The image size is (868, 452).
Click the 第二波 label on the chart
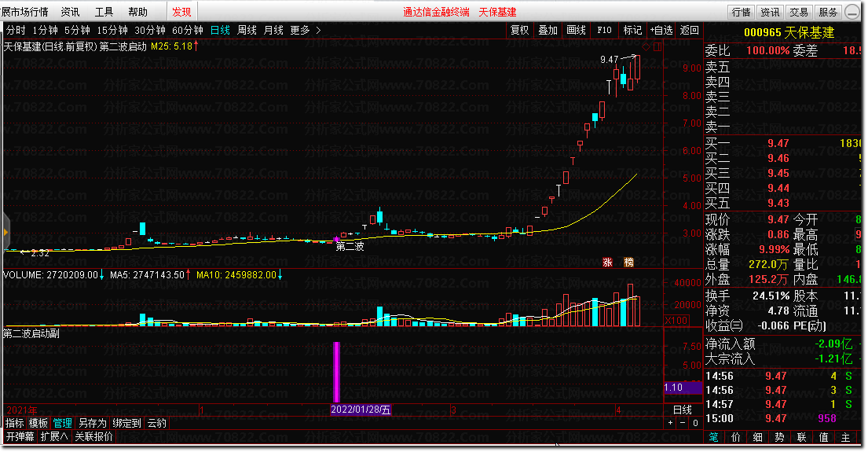point(350,247)
